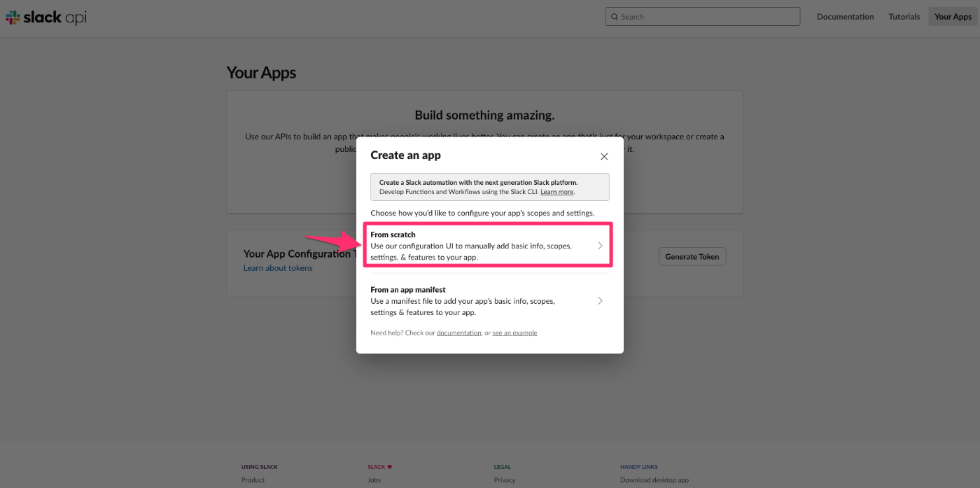Click the Build something amazing heading
Viewport: 980px width, 488px height.
(x=484, y=116)
